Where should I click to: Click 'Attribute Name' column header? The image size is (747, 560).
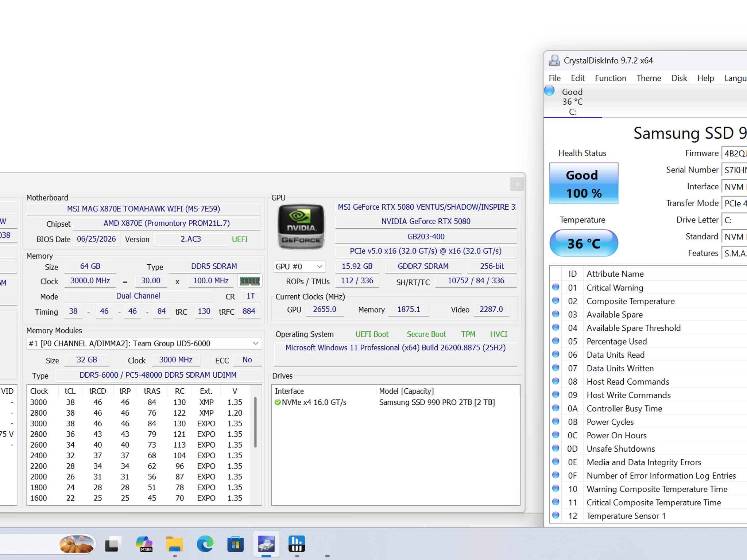coord(615,274)
